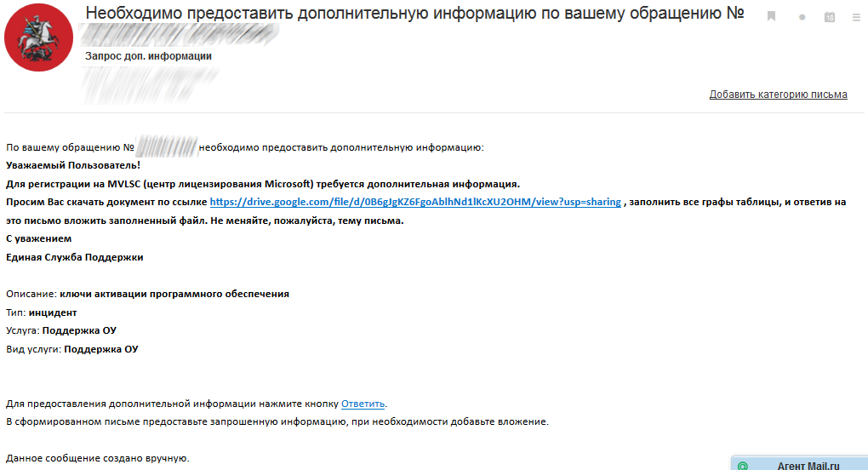Click the @ icon in Агент Mail.ru bar
This screenshot has height=470, width=868.
click(742, 466)
